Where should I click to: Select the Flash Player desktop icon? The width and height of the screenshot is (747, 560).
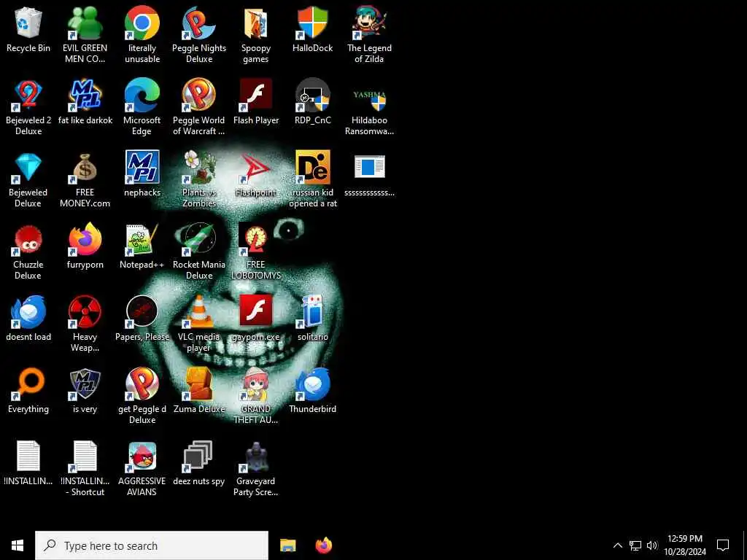click(x=256, y=96)
